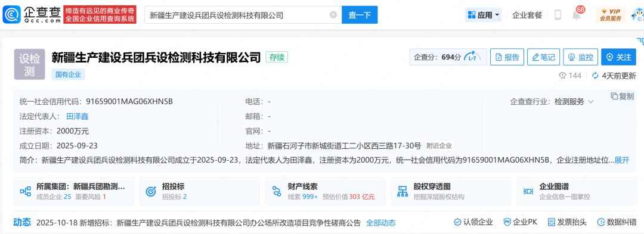Click the refresh icon beside 4天前更新
Viewport: 644px width, 234px height.
click(595, 76)
